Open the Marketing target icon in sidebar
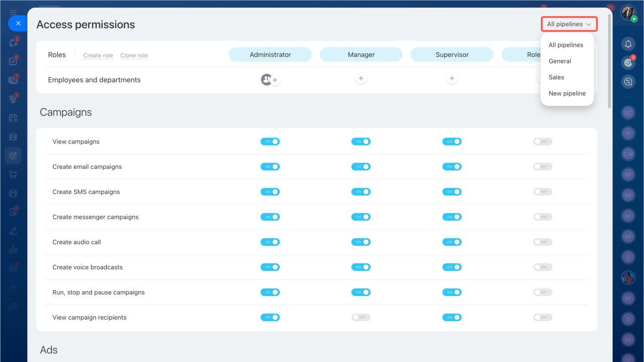Image resolution: width=644 pixels, height=362 pixels. tap(13, 156)
